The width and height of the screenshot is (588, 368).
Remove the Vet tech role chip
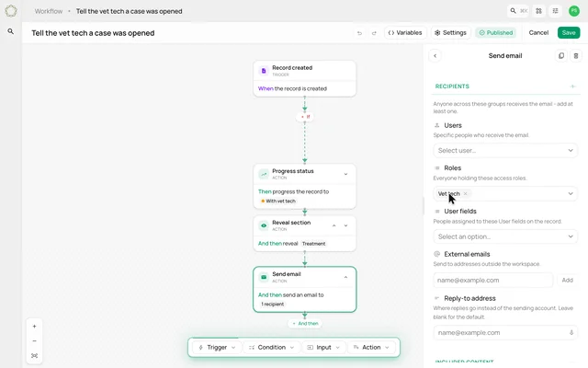(x=466, y=193)
